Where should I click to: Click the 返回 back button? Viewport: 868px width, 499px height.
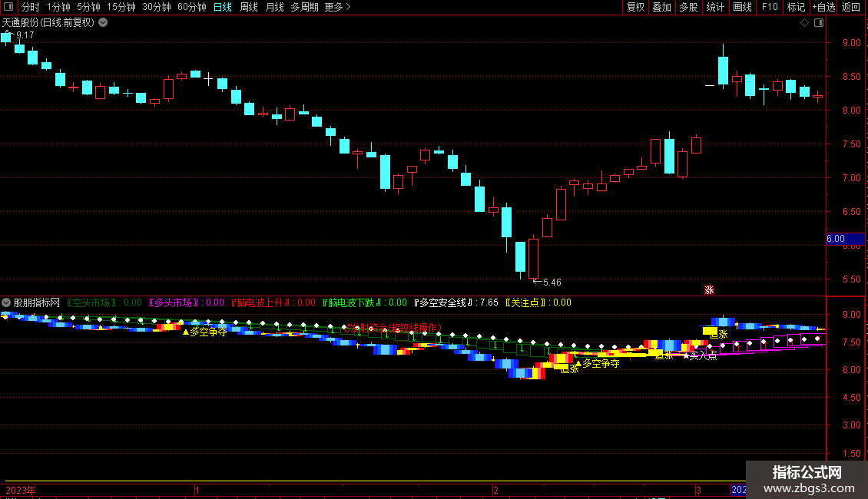pos(851,7)
